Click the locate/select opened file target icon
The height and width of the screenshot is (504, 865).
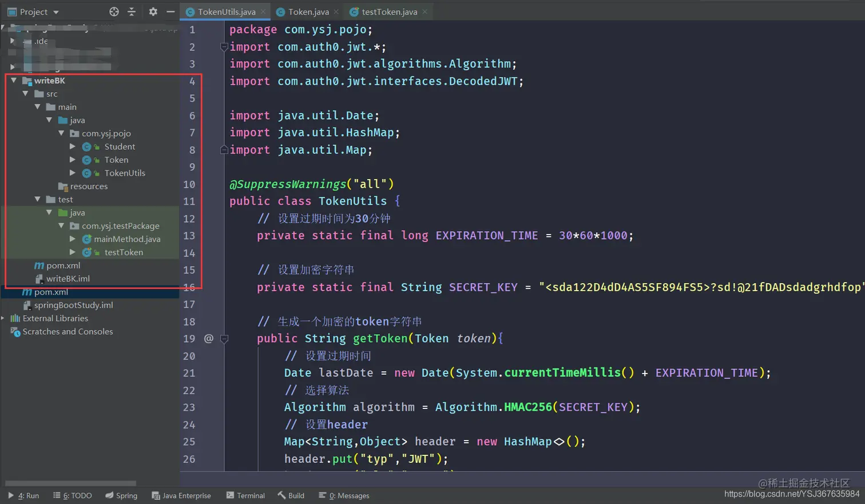click(x=114, y=11)
